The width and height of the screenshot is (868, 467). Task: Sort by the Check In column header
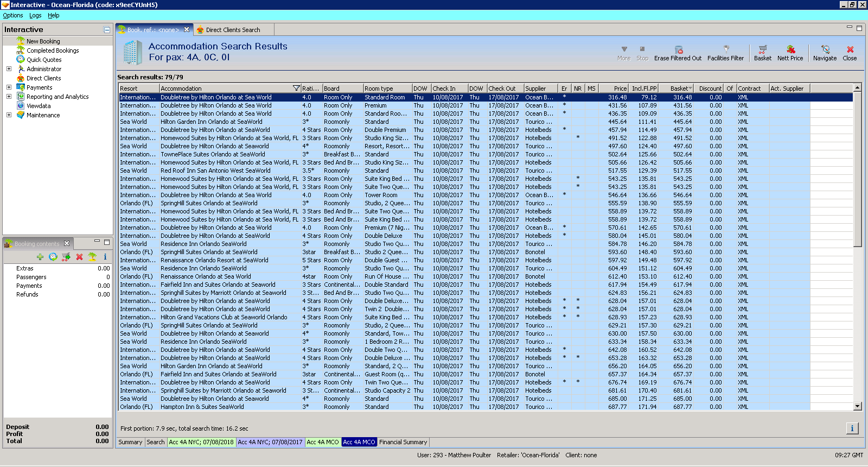[x=449, y=89]
